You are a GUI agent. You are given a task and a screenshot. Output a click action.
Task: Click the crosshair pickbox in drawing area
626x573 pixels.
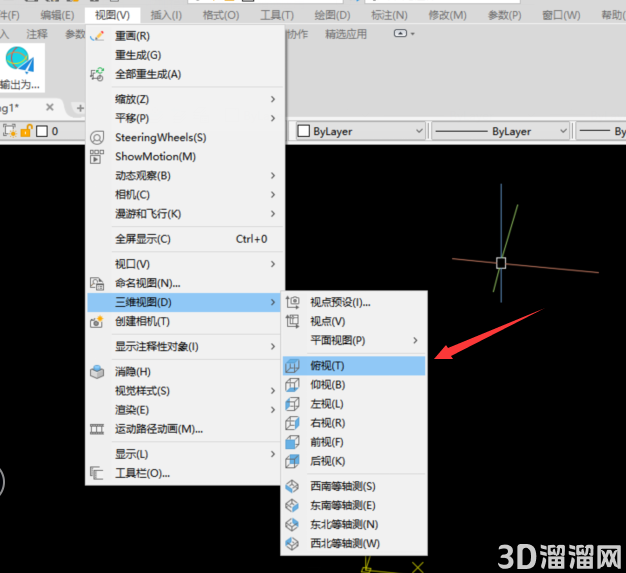pyautogui.click(x=501, y=263)
